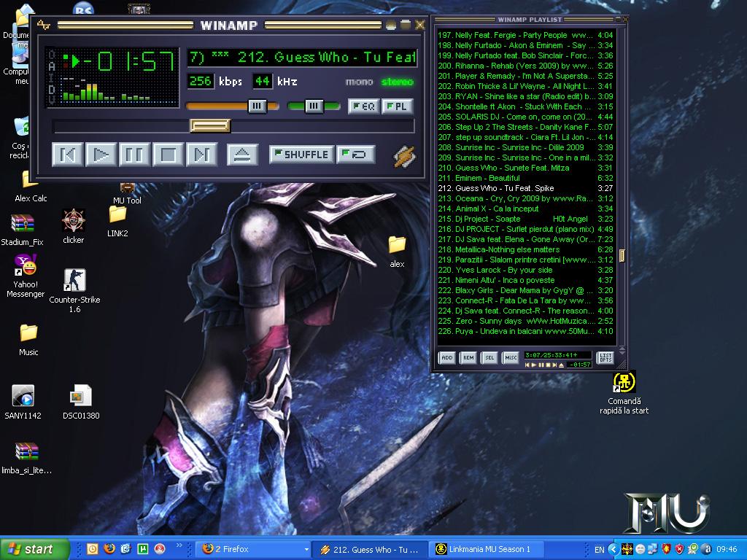Click playlist mini play button
The image size is (747, 560).
pyautogui.click(x=534, y=365)
